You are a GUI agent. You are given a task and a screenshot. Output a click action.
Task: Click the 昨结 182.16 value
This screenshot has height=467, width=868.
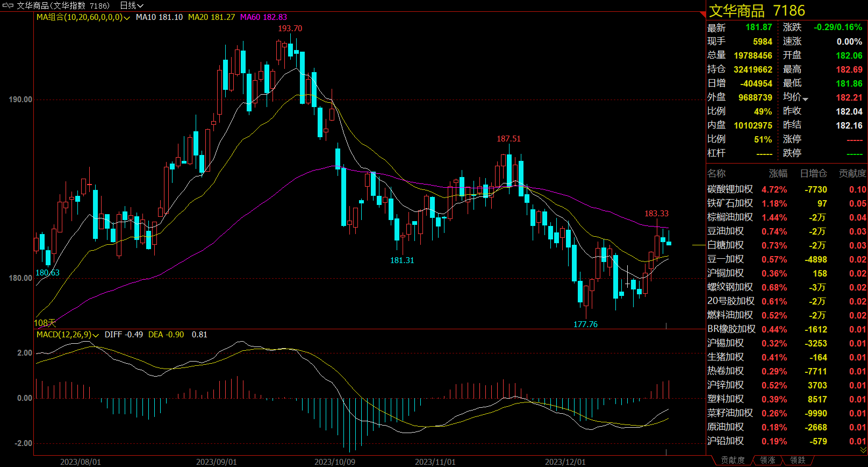tap(849, 125)
